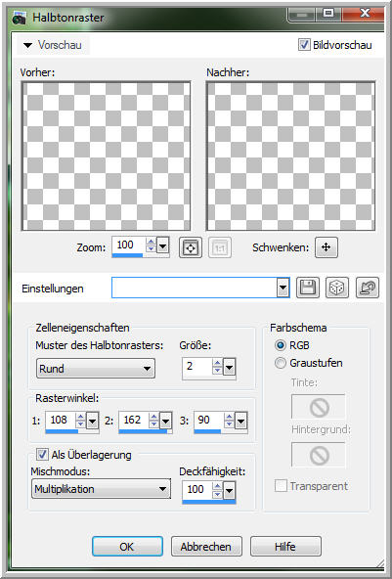This screenshot has width=392, height=579.
Task: Collapse the Vorschau section
Action: pos(27,45)
